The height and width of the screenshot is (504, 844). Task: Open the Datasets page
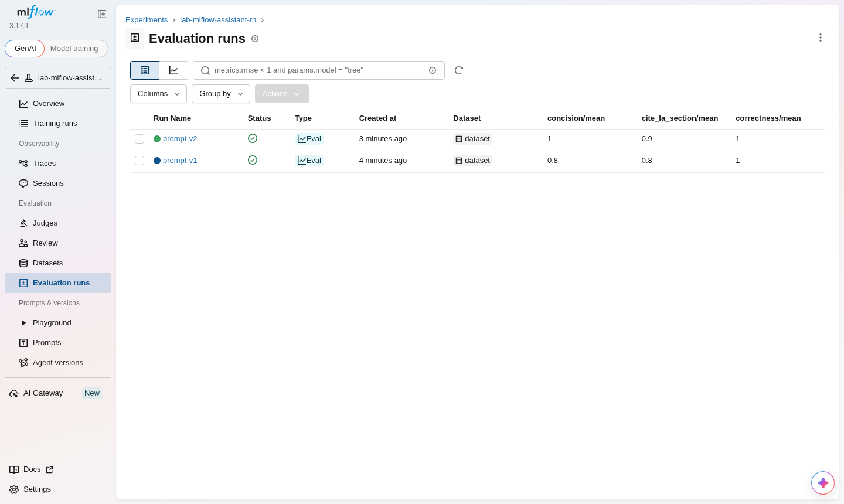coord(58,263)
